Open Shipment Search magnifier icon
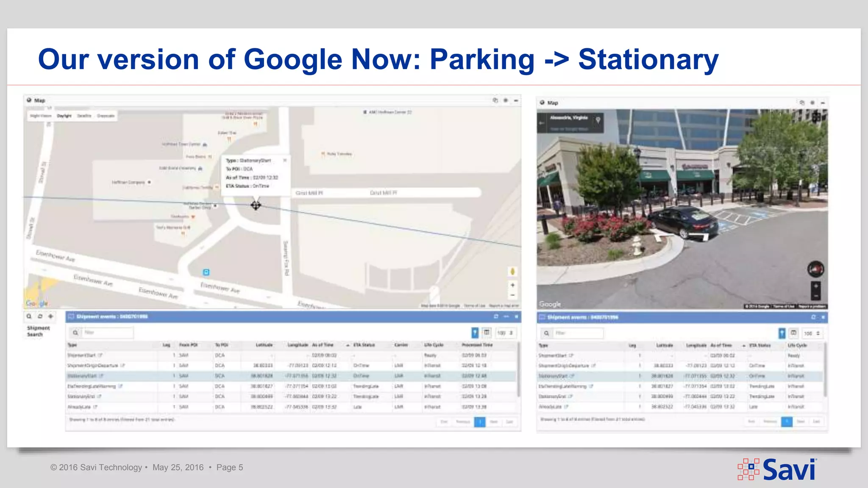 pyautogui.click(x=29, y=316)
